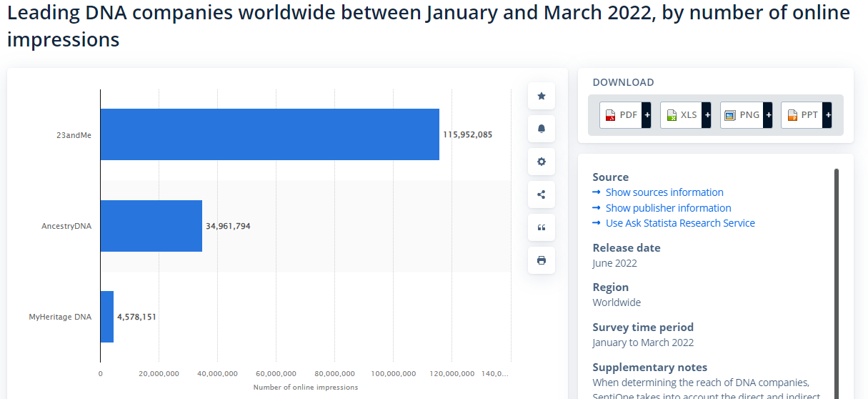868x399 pixels.
Task: Click the PDF file icon
Action: 611,115
